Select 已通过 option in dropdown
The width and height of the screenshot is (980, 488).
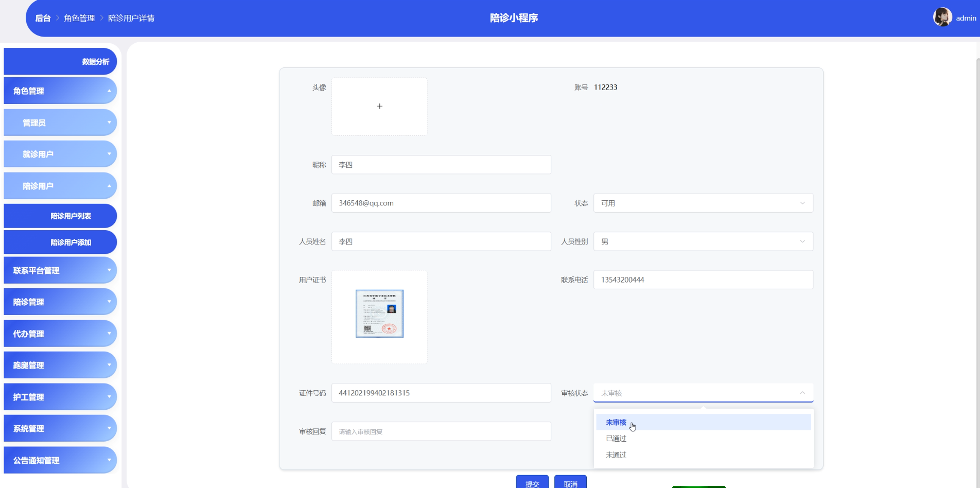tap(704, 439)
